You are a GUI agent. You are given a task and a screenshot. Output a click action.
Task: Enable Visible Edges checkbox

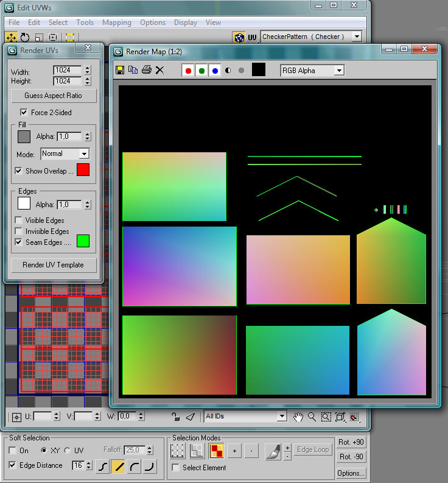(x=19, y=220)
